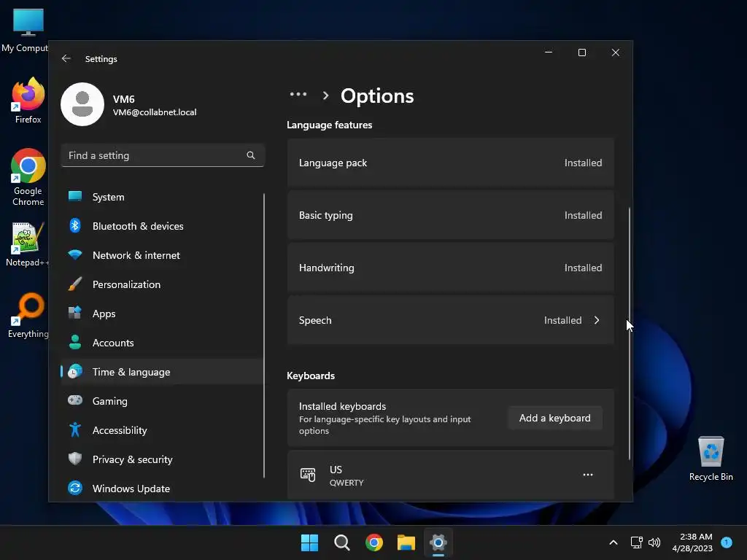Open Network & internet category
The image size is (747, 560).
[162, 254]
